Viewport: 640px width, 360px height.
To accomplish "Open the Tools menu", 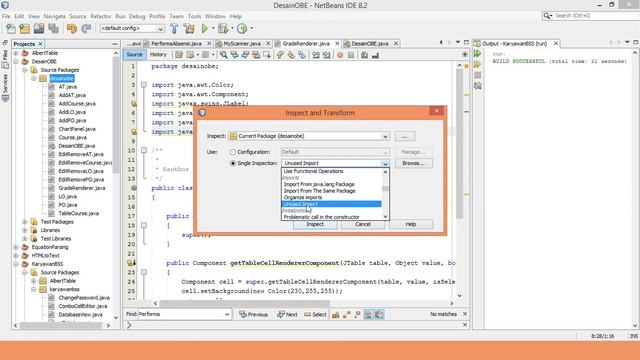I will (x=194, y=16).
